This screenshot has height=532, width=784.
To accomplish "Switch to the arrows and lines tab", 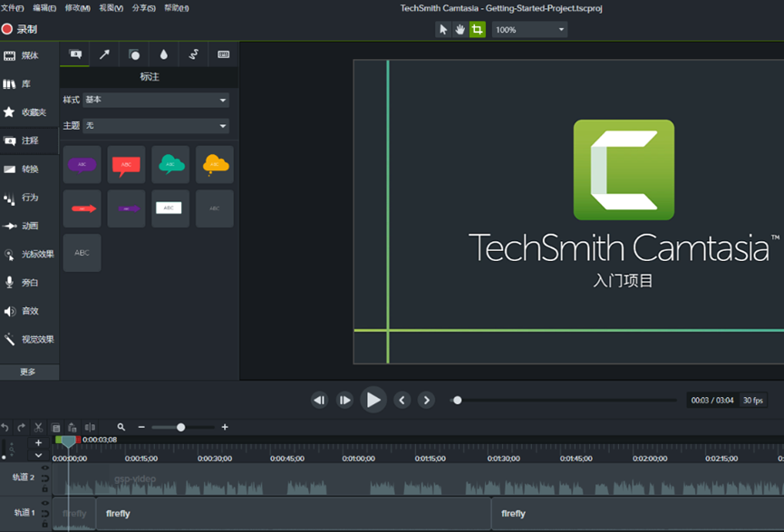I will (x=104, y=54).
